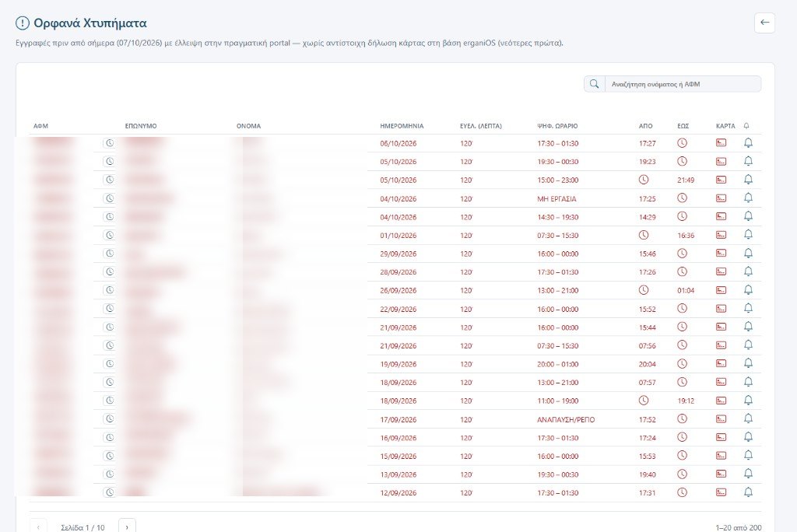797x532 pixels.
Task: Click the date cell 29/09/2026
Action: click(398, 254)
